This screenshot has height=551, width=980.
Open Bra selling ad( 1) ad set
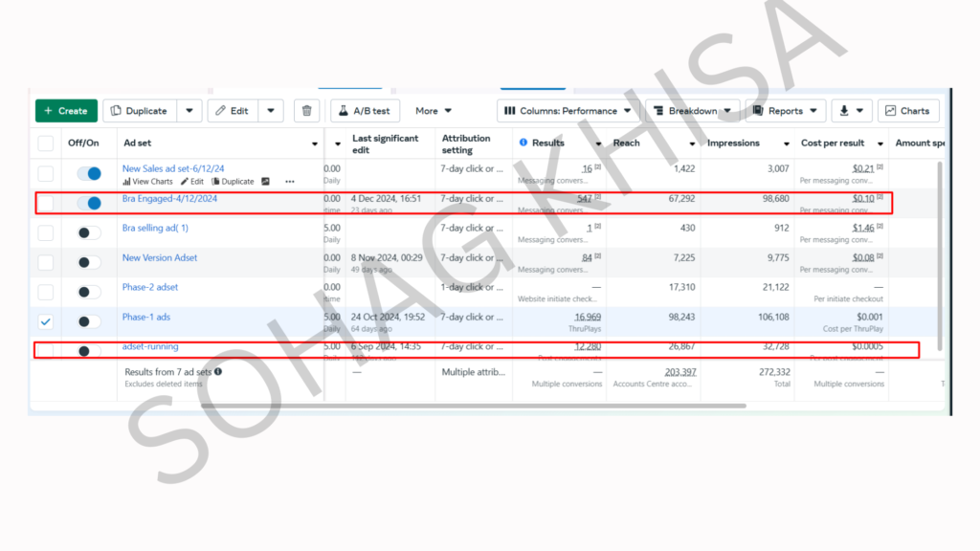click(x=155, y=228)
